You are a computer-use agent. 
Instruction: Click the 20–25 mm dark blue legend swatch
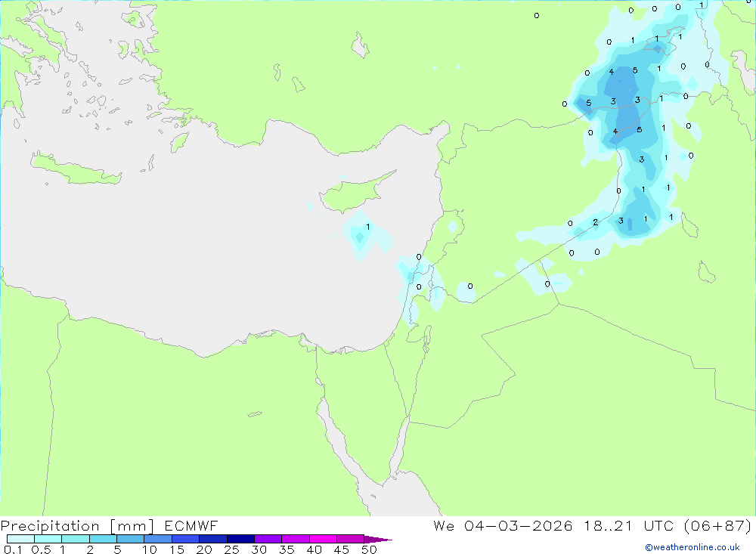(x=213, y=539)
